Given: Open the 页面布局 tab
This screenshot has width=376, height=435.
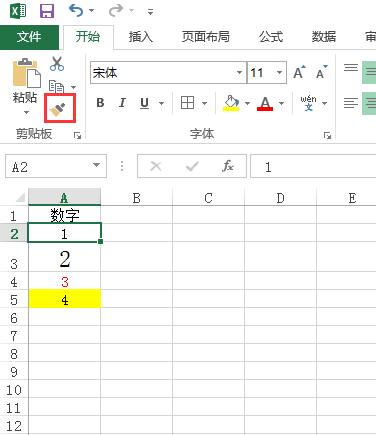Looking at the screenshot, I should tap(205, 37).
